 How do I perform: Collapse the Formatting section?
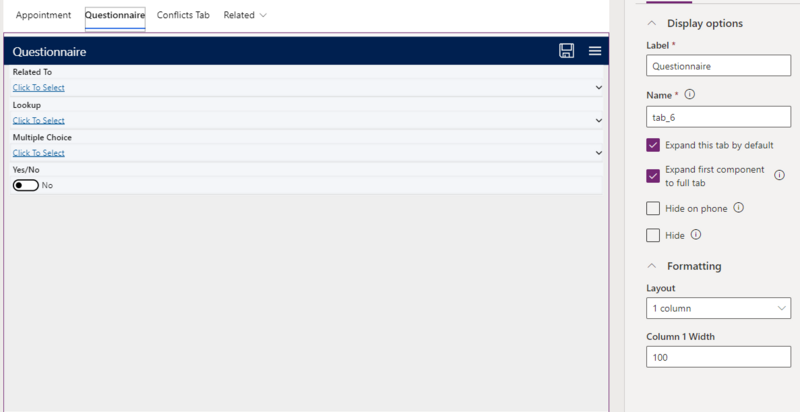652,266
